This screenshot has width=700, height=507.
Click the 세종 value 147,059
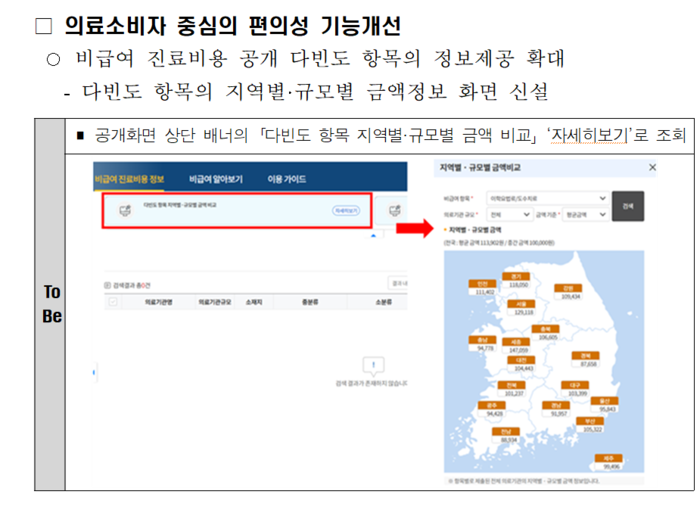(518, 350)
